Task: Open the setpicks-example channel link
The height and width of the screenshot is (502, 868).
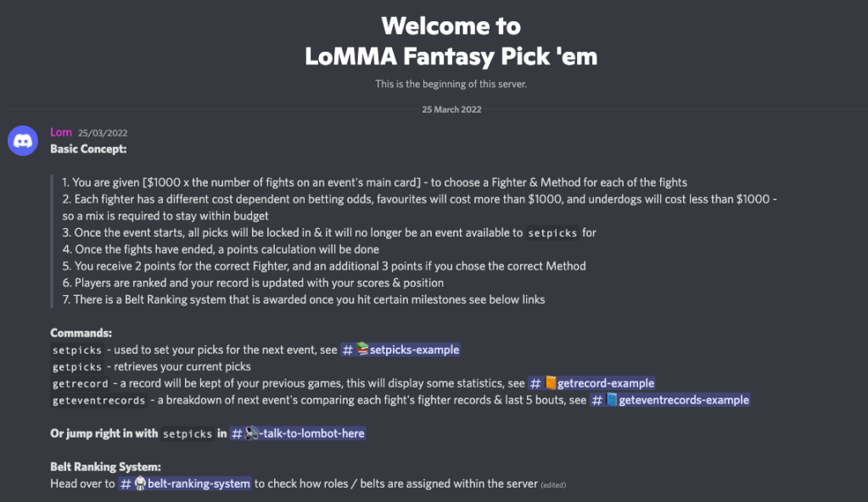Action: (x=414, y=349)
